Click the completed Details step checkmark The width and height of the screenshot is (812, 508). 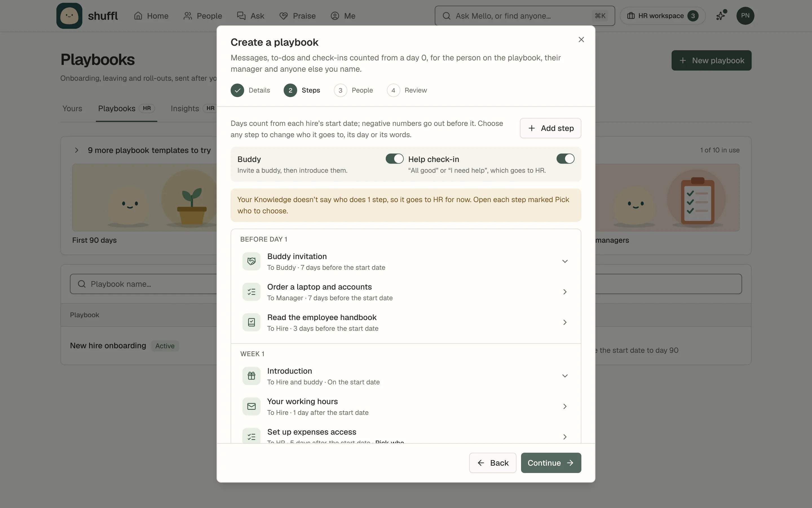click(x=237, y=90)
